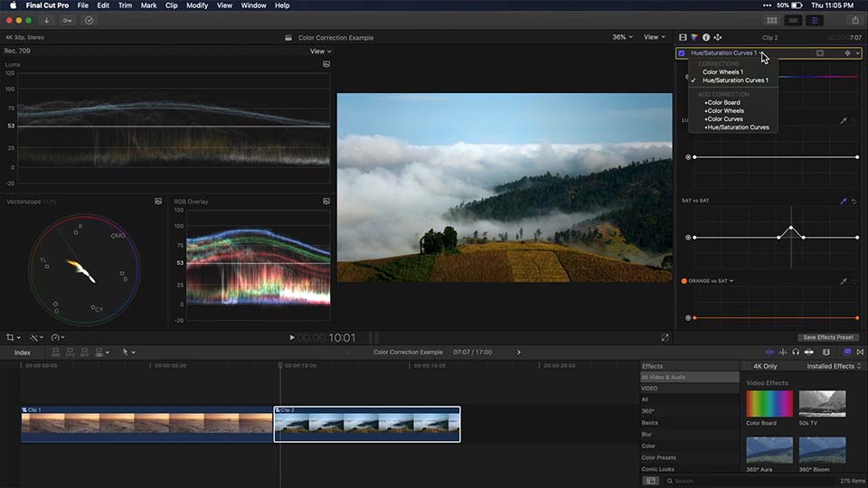Open the RGB Overlay scope settings icon
Image resolution: width=868 pixels, height=488 pixels.
tap(326, 202)
